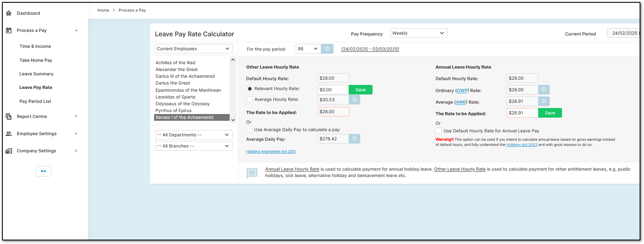The width and height of the screenshot is (644, 244).
Task: Click the Company Settings building icon
Action: [9, 151]
